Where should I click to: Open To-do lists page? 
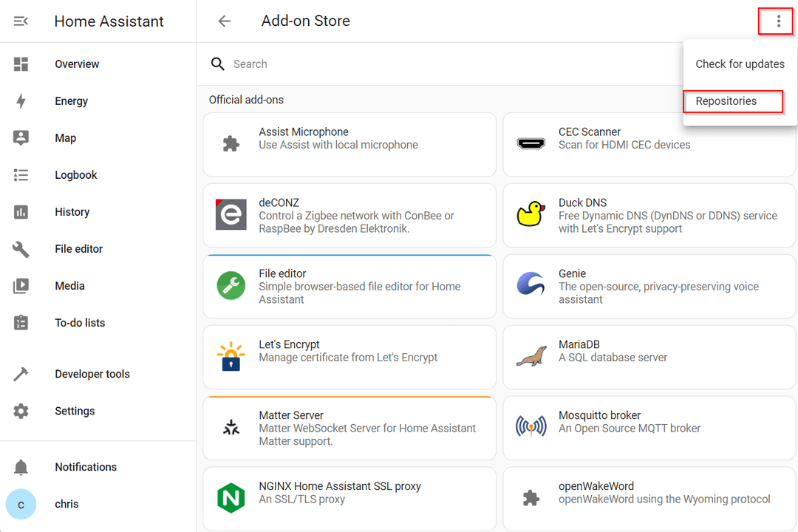[98, 323]
